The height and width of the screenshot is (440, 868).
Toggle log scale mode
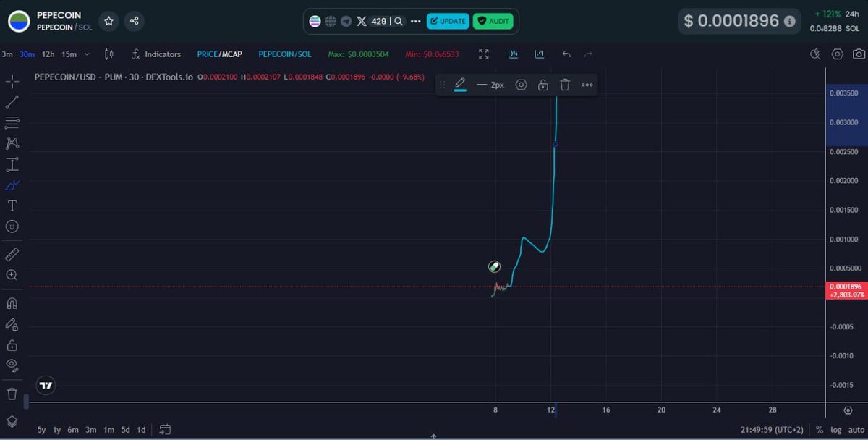click(835, 430)
